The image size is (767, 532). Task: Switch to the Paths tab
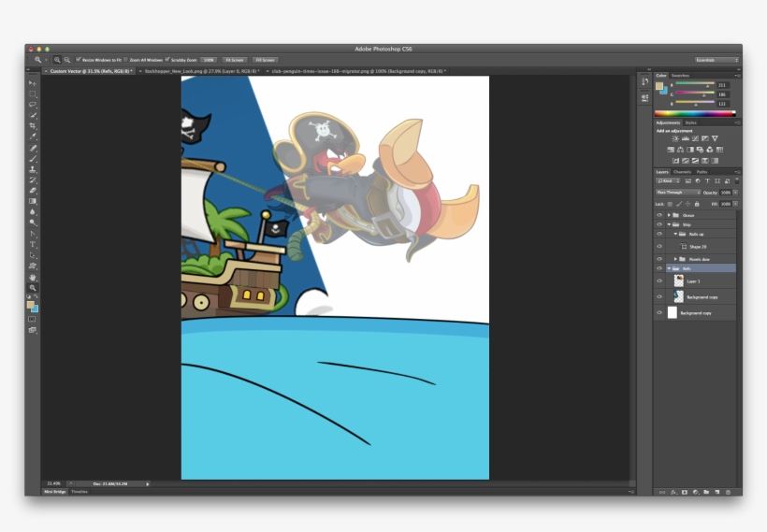pyautogui.click(x=702, y=172)
